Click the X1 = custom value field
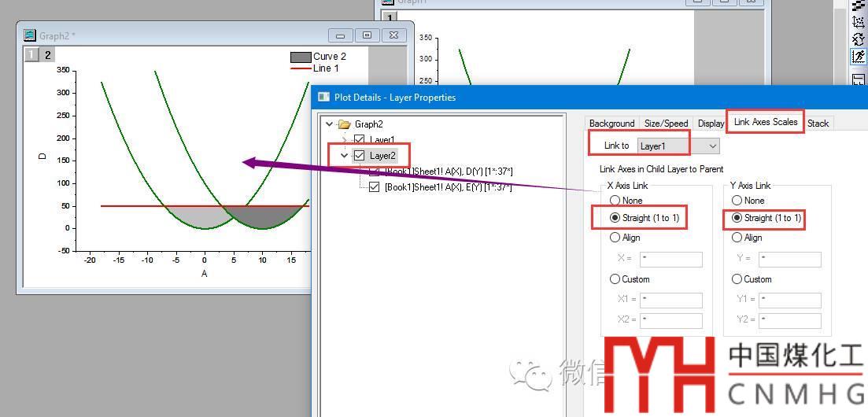 coord(671,300)
